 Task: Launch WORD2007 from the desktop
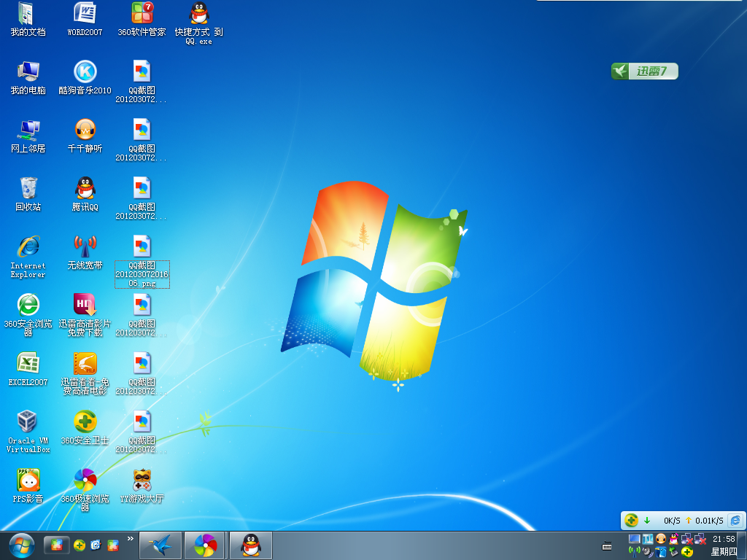pos(85,19)
